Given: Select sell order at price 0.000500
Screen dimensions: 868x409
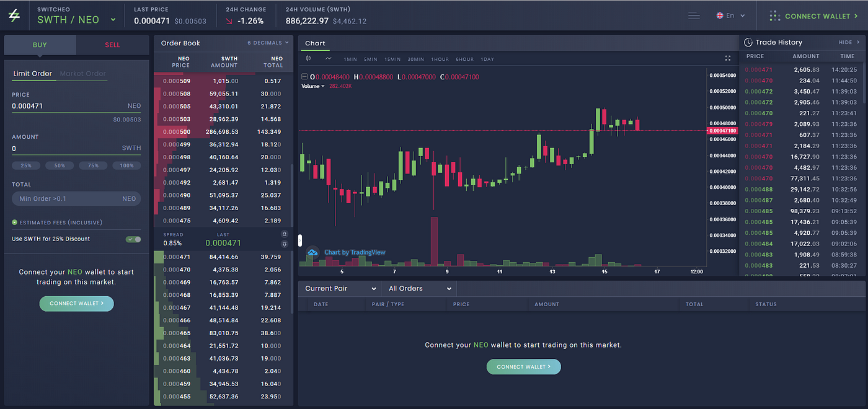Looking at the screenshot, I should (223, 131).
